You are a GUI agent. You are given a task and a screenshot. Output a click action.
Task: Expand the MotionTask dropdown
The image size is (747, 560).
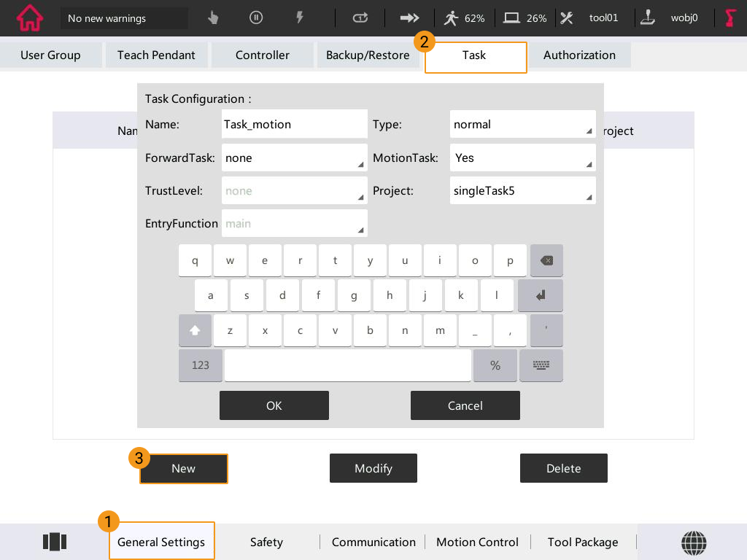(523, 158)
